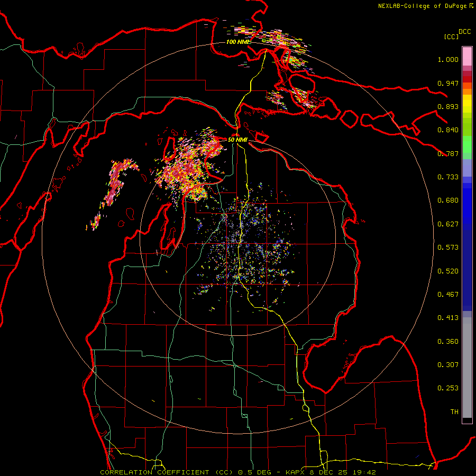This screenshot has width=476, height=476.
Task: Select the 0.680 legend value
Action: point(448,200)
